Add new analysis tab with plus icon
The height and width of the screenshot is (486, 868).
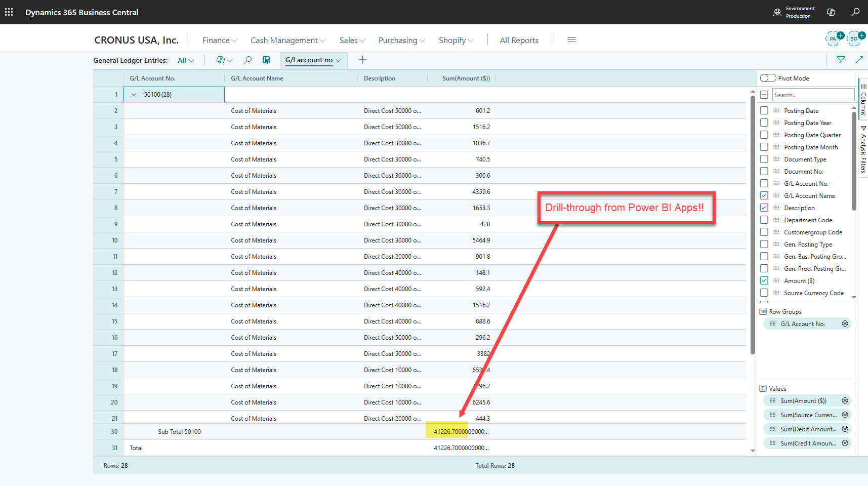pyautogui.click(x=362, y=60)
